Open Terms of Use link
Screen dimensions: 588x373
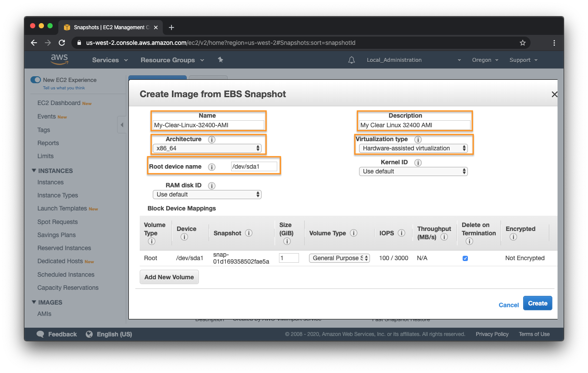[534, 334]
